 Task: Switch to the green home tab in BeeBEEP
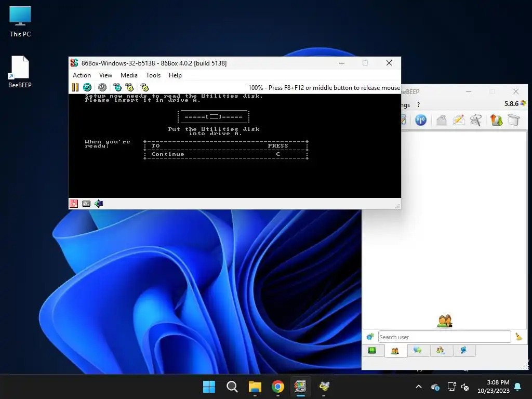tap(372, 350)
